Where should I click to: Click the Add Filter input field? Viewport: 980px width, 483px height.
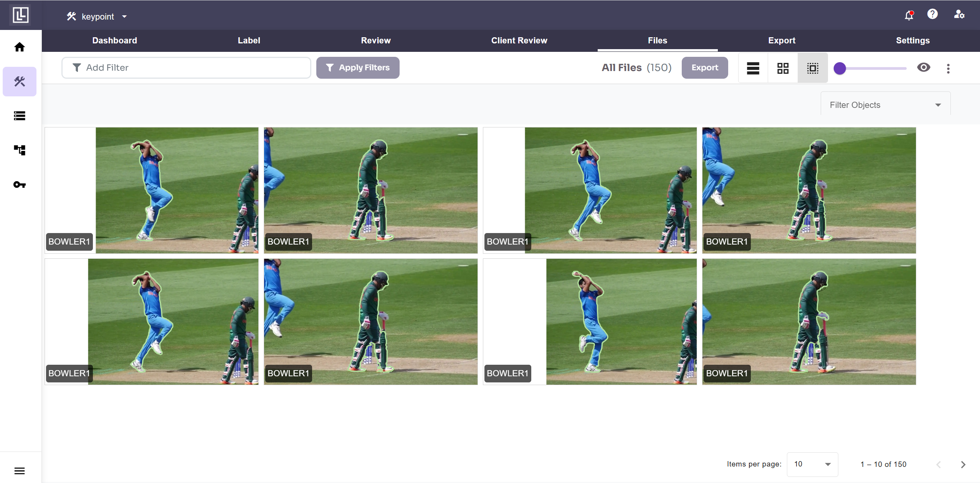point(186,68)
